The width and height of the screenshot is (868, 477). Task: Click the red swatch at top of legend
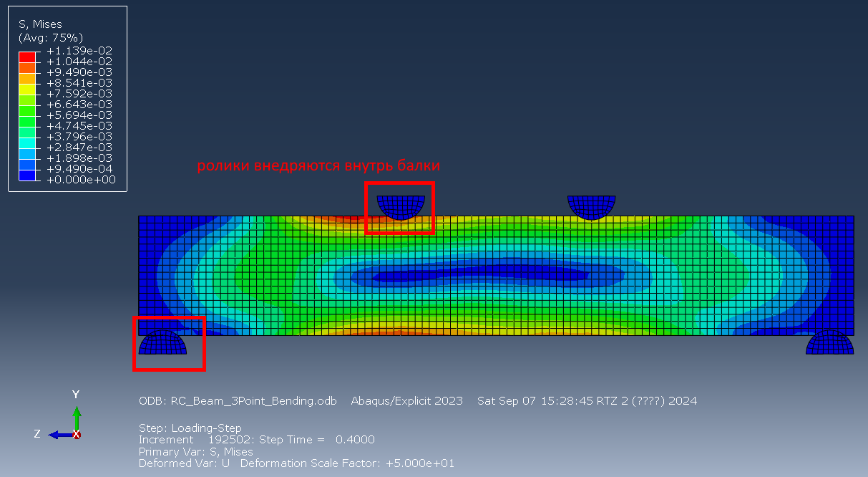[x=26, y=57]
